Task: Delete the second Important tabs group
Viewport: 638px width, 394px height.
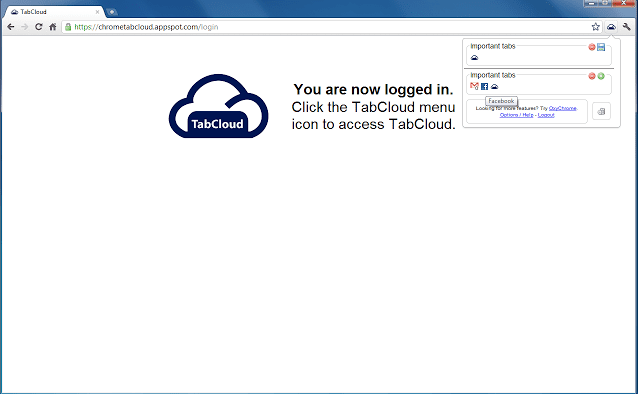Action: pos(592,76)
